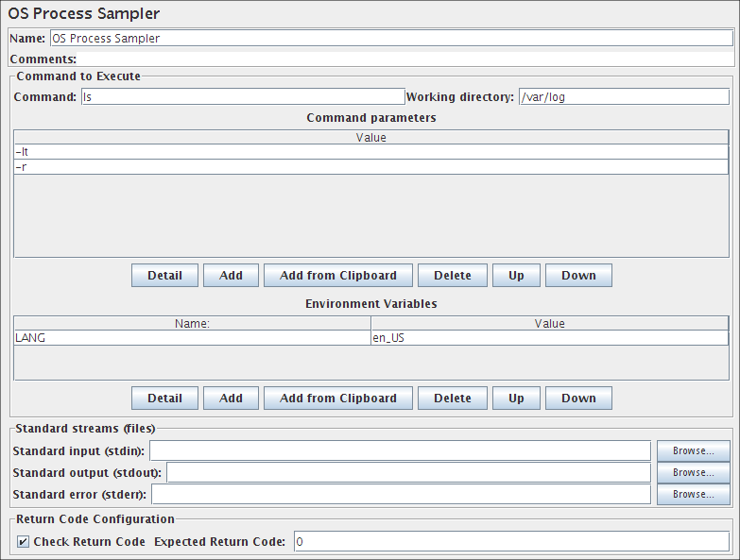
Task: Edit the Working directory field
Action: point(623,96)
